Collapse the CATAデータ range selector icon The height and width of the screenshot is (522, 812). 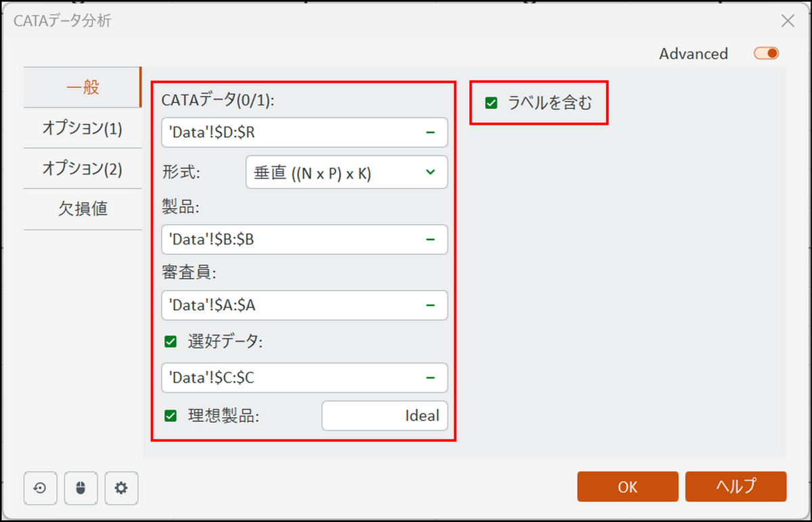click(430, 133)
